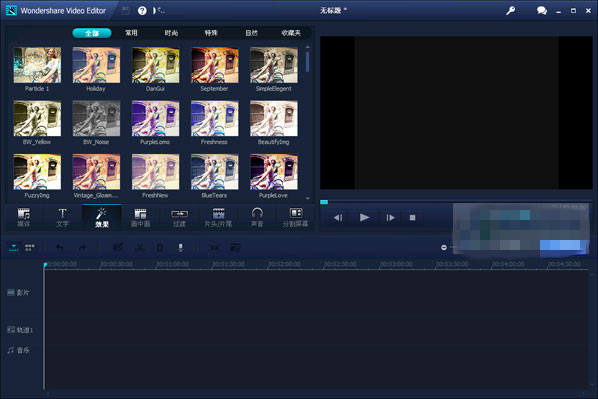Click the undo arrow in timeline toolbar
Image resolution: width=598 pixels, height=399 pixels.
pyautogui.click(x=59, y=248)
